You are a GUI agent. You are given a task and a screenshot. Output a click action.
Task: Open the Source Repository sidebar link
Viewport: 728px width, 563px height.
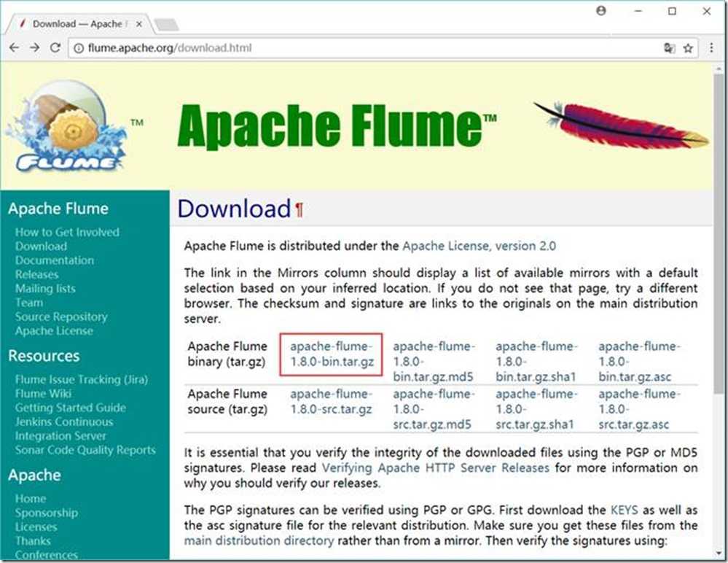60,317
